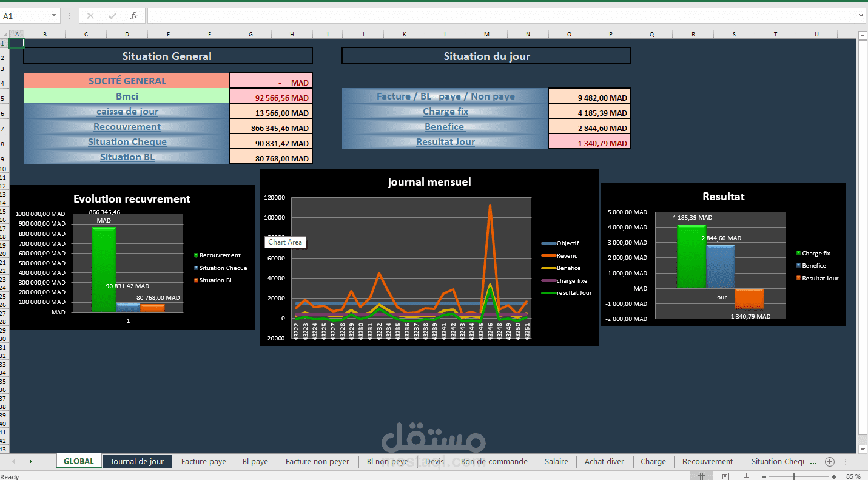This screenshot has height=480, width=868.
Task: Click the 9 482,00 MAD cell
Action: [590, 97]
